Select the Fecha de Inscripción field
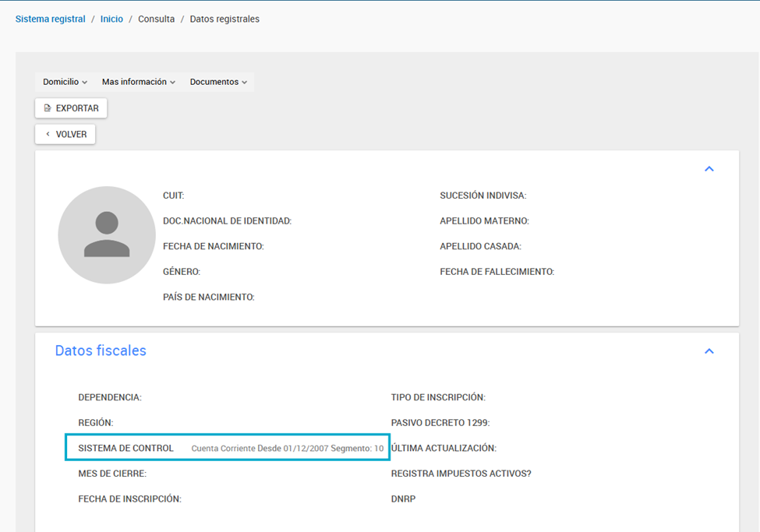Viewport: 760px width, 532px height. coord(129,499)
